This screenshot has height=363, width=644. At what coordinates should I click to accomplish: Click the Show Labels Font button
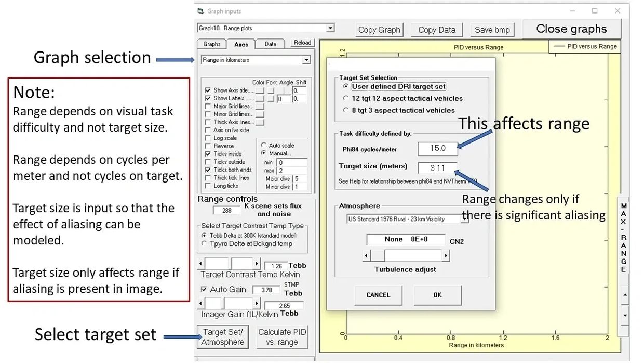tap(271, 98)
